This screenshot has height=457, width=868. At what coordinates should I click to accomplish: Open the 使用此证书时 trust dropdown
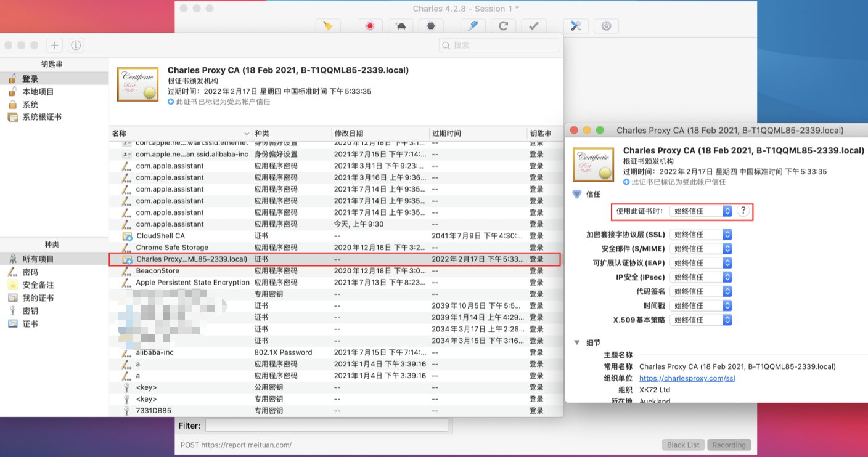pyautogui.click(x=701, y=211)
